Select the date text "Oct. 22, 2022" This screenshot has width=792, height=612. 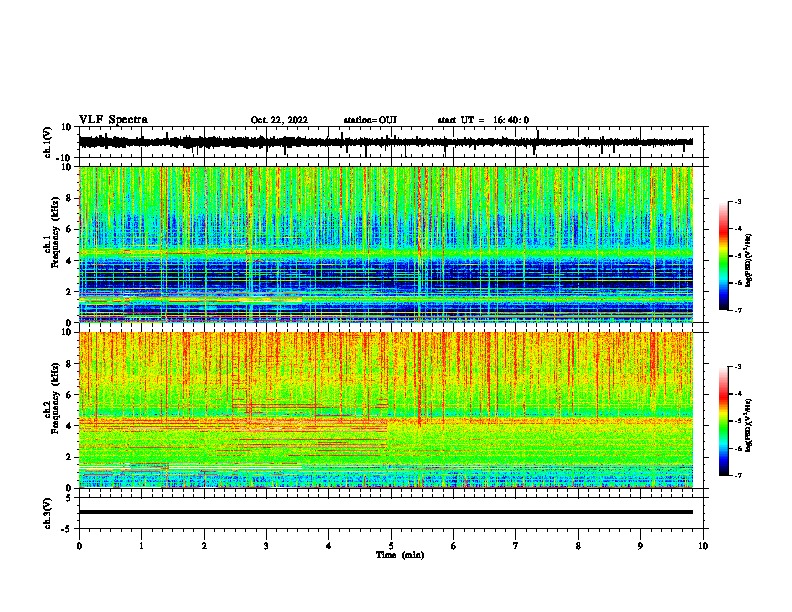(x=279, y=120)
